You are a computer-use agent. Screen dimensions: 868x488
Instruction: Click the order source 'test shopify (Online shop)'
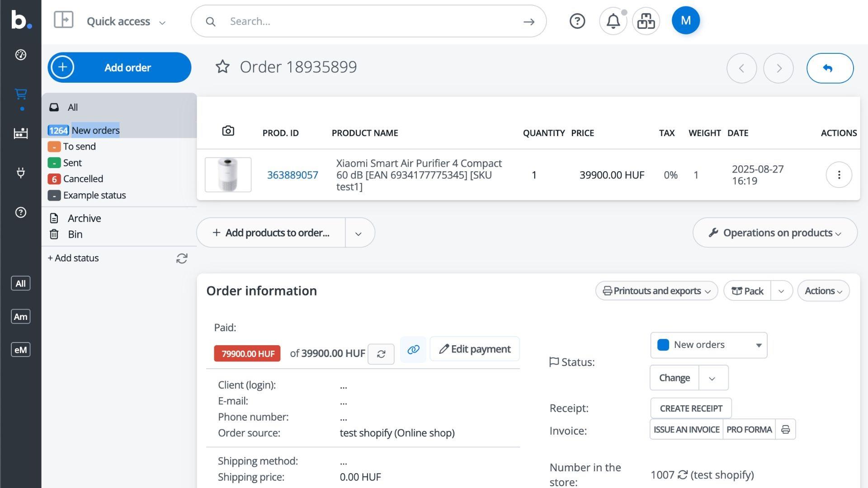397,433
